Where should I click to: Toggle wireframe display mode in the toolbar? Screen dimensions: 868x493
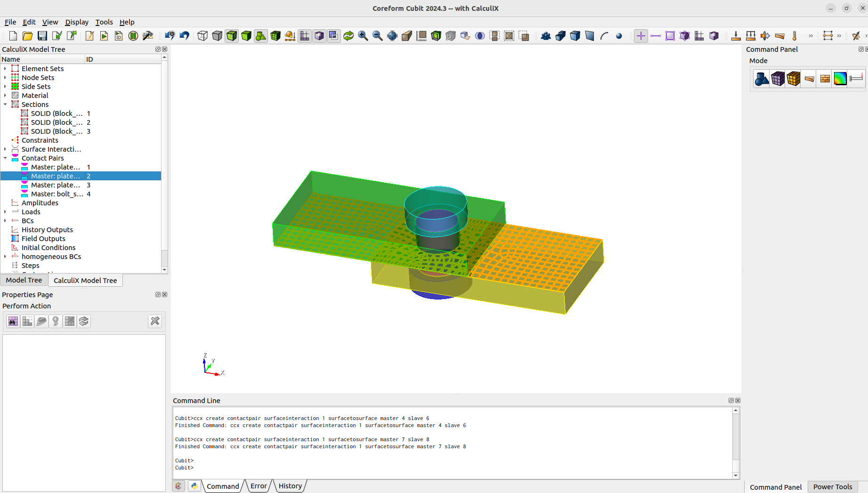pyautogui.click(x=202, y=36)
